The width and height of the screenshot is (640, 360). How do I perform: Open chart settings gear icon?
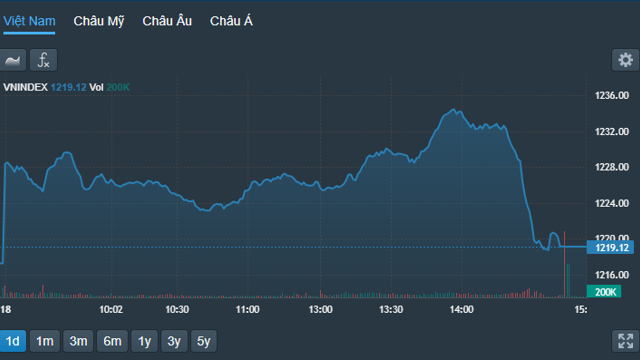[625, 60]
